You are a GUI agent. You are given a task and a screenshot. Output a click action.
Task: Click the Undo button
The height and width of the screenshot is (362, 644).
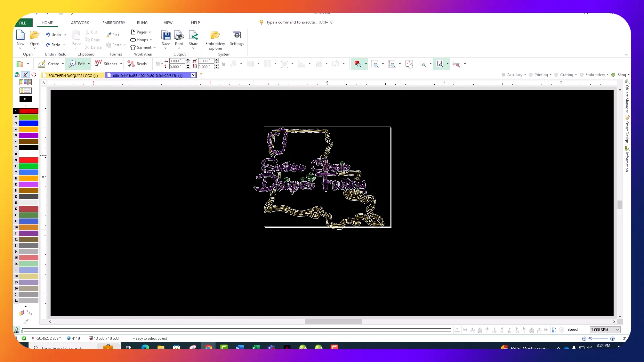coord(53,35)
